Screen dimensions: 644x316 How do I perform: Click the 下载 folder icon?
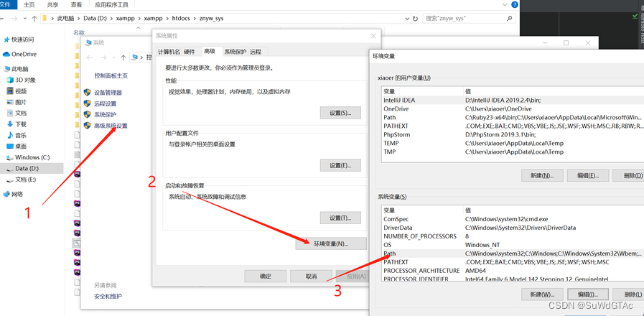coord(11,124)
